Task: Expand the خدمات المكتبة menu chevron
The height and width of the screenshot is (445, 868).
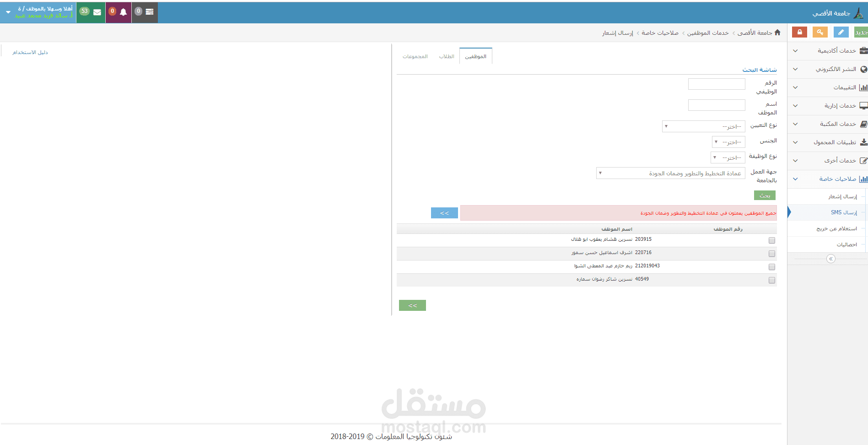Action: [795, 124]
